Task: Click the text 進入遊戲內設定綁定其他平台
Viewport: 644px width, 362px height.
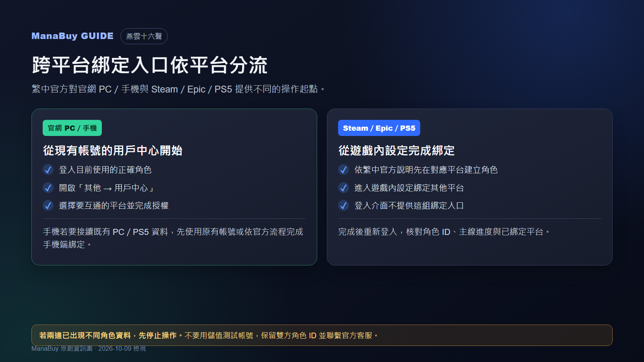Action: [x=409, y=188]
